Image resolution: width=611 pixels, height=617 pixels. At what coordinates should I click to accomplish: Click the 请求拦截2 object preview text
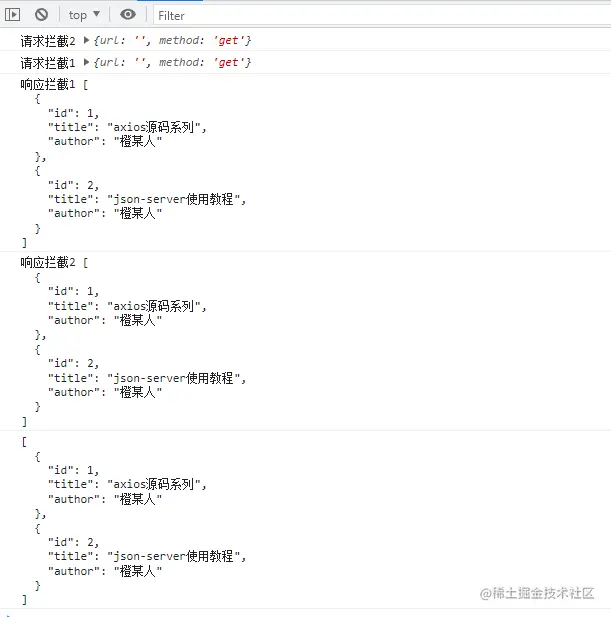pos(172,40)
